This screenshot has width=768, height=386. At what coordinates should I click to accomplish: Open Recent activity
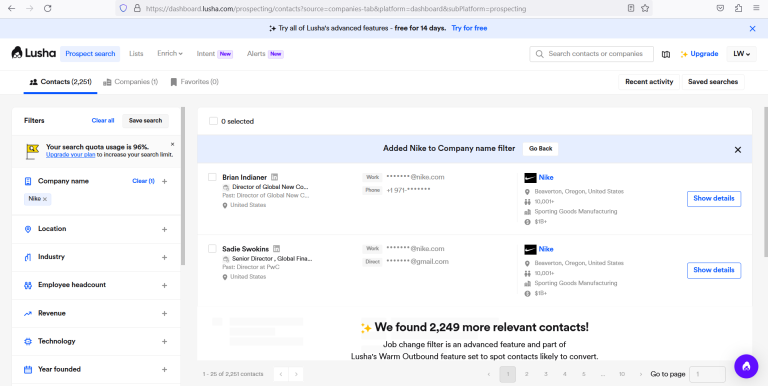click(x=649, y=82)
